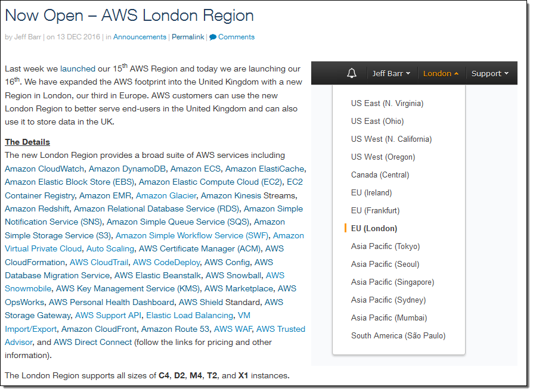The height and width of the screenshot is (392, 533).
Task: Open Amazon Elastic Block Store (EBS) link
Action: click(x=70, y=182)
